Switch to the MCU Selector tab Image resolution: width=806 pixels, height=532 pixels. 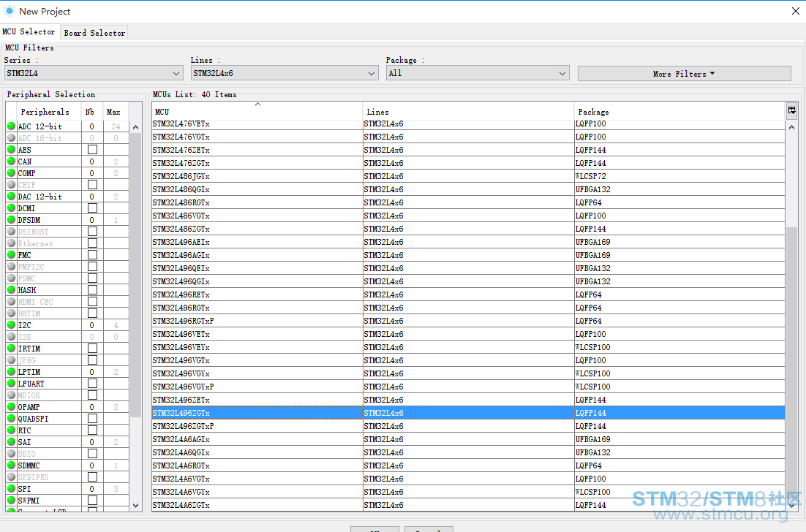tap(29, 31)
